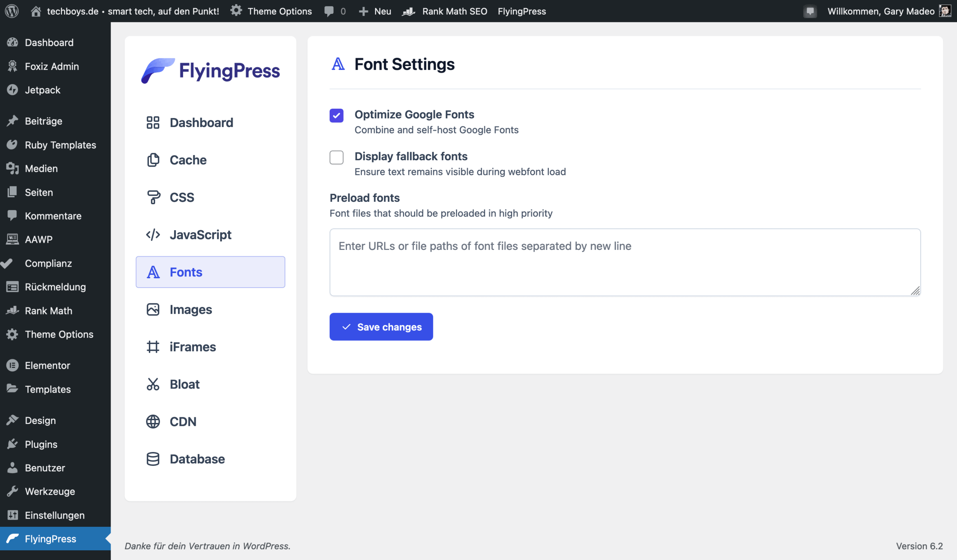Click the CSS paint roller icon
Image resolution: width=957 pixels, height=560 pixels.
tap(153, 197)
